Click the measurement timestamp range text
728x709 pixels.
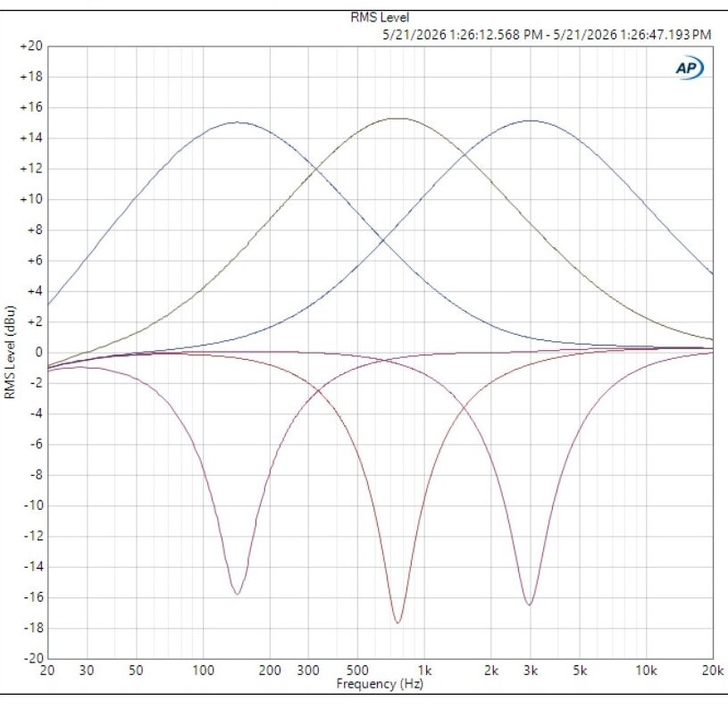pos(547,35)
